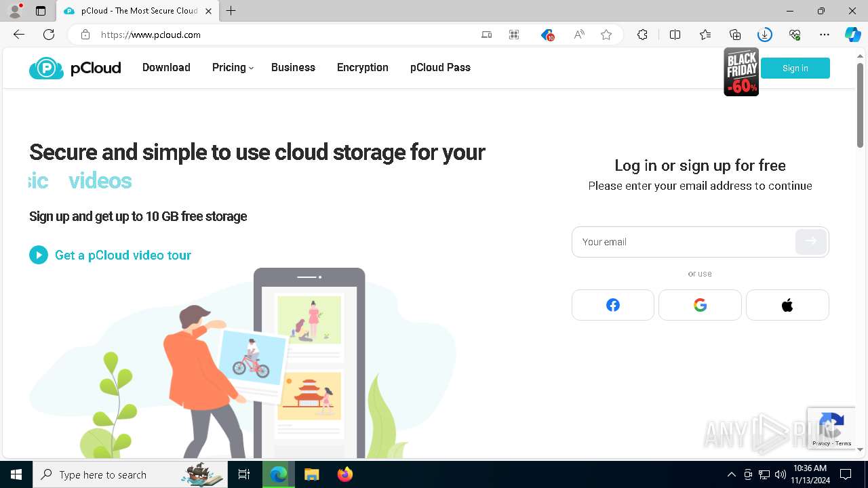Click the Sign in button

[795, 68]
